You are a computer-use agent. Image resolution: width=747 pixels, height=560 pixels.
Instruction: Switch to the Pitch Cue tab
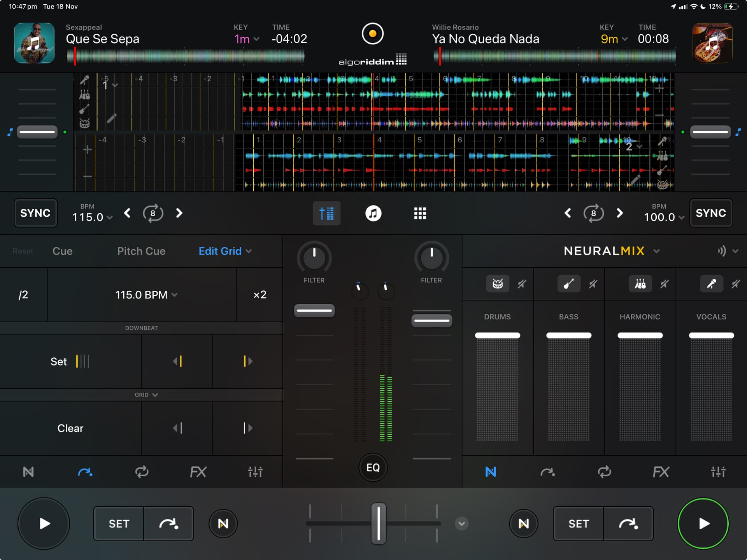coord(141,251)
